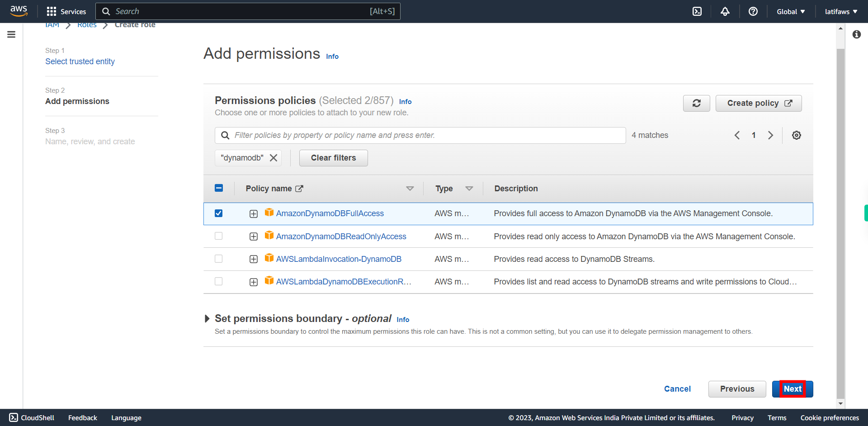The height and width of the screenshot is (426, 868).
Task: Click the search magnifier in filter box
Action: pos(225,135)
